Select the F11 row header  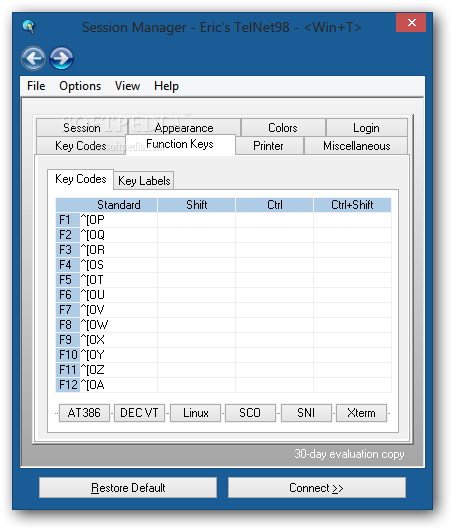tap(68, 370)
